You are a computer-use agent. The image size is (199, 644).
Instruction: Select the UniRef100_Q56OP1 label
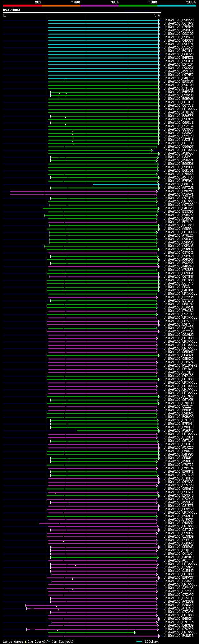pos(178,195)
